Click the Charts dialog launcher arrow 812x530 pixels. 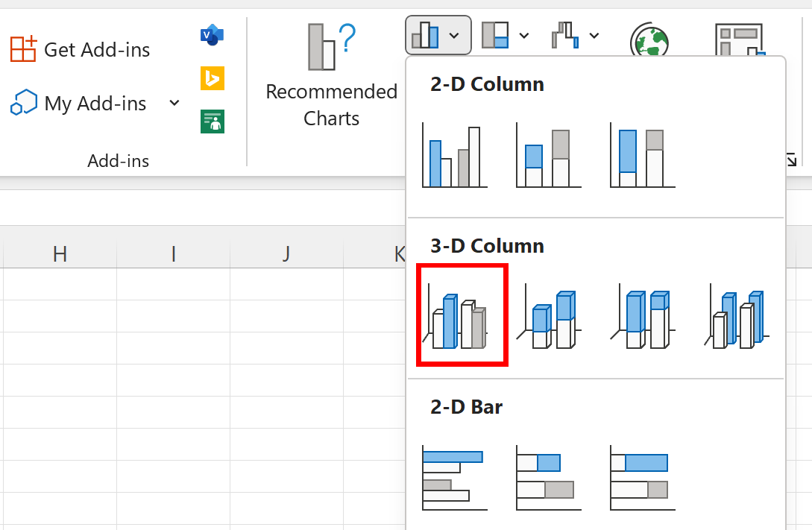coord(790,159)
